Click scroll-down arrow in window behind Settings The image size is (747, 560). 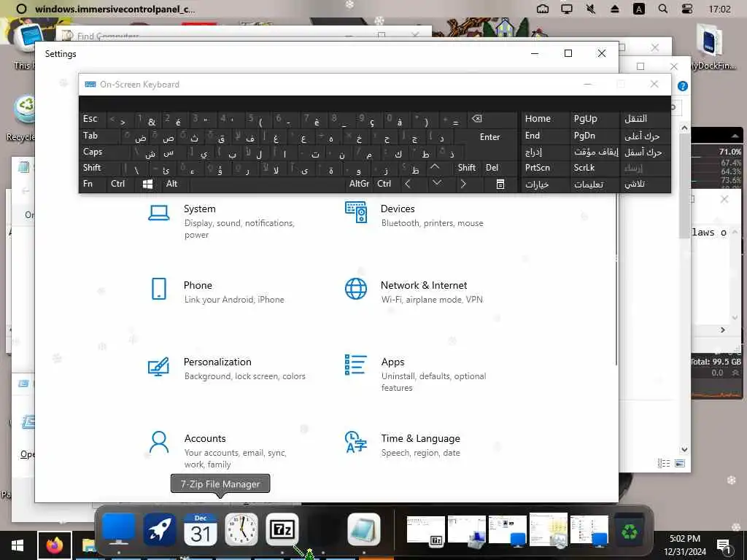pyautogui.click(x=684, y=449)
